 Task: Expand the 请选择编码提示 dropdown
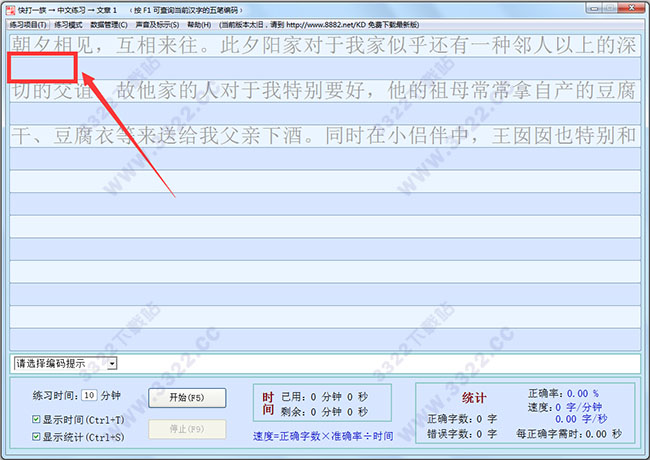pos(112,364)
